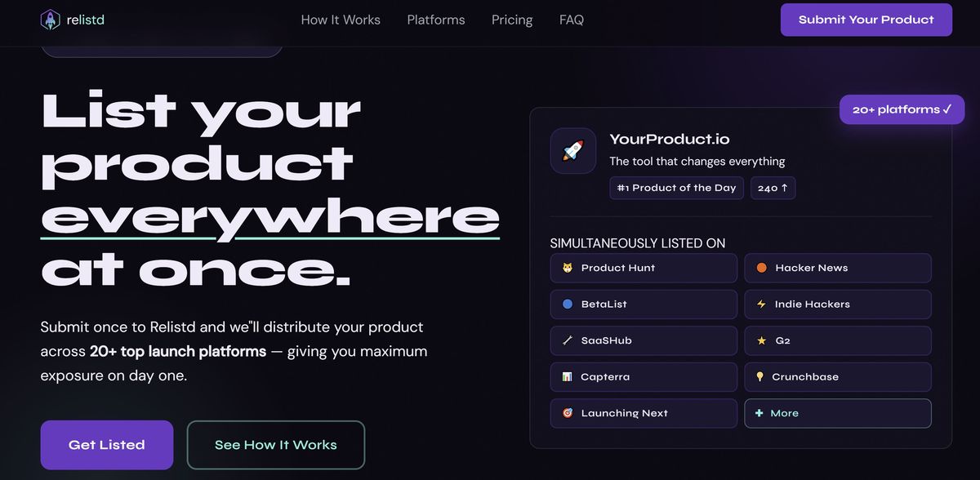
Task: Click the 240 upvote counter badge
Action: coord(773,188)
